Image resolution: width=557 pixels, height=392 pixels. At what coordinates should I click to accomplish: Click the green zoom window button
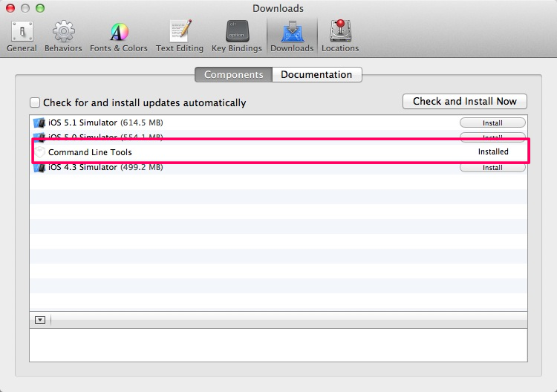(x=40, y=8)
